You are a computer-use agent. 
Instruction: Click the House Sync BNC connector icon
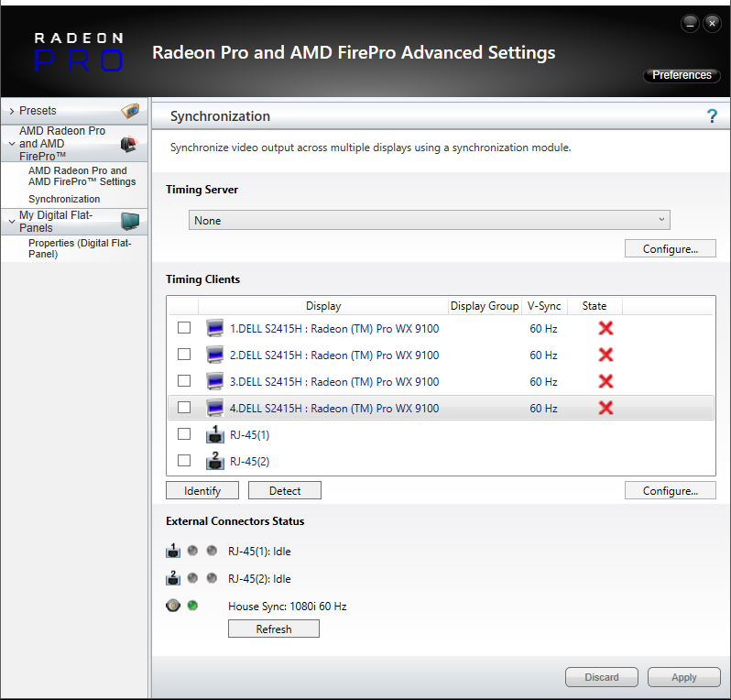tap(172, 606)
